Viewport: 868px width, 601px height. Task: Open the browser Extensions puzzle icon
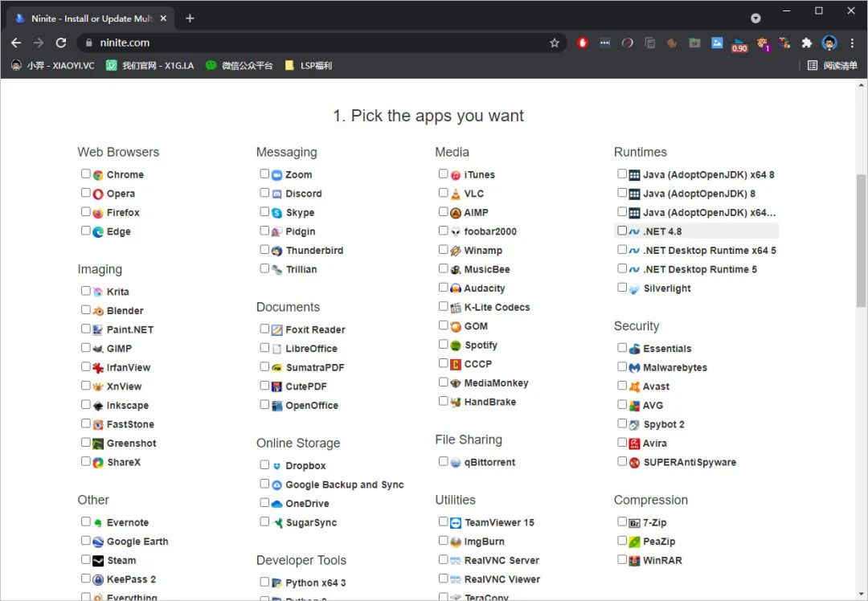[807, 43]
